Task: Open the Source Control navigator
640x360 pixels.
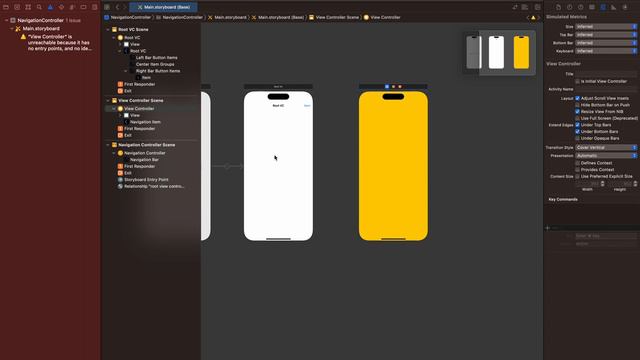Action: (17, 7)
